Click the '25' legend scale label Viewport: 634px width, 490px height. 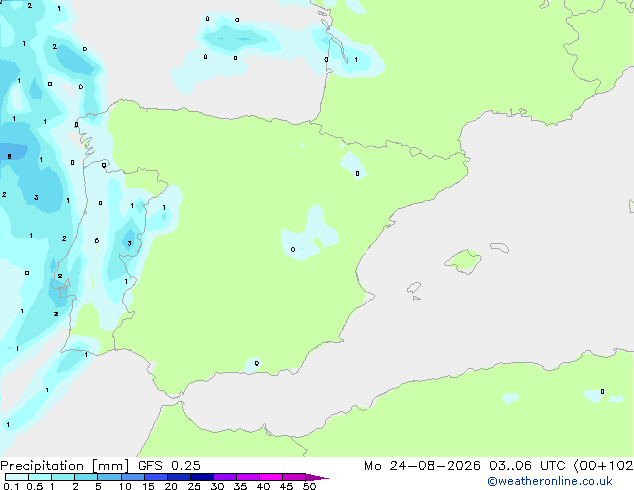(x=194, y=486)
